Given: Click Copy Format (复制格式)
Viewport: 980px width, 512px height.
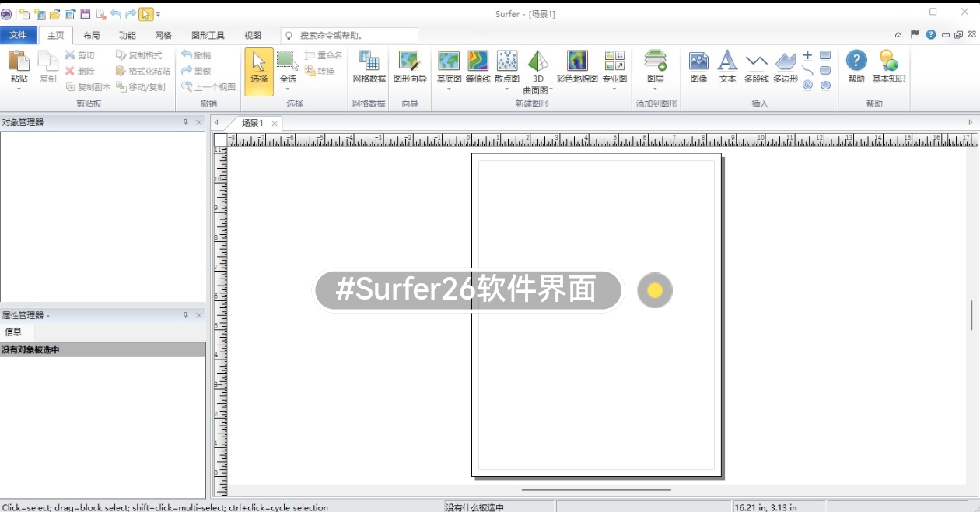Looking at the screenshot, I should (x=139, y=55).
